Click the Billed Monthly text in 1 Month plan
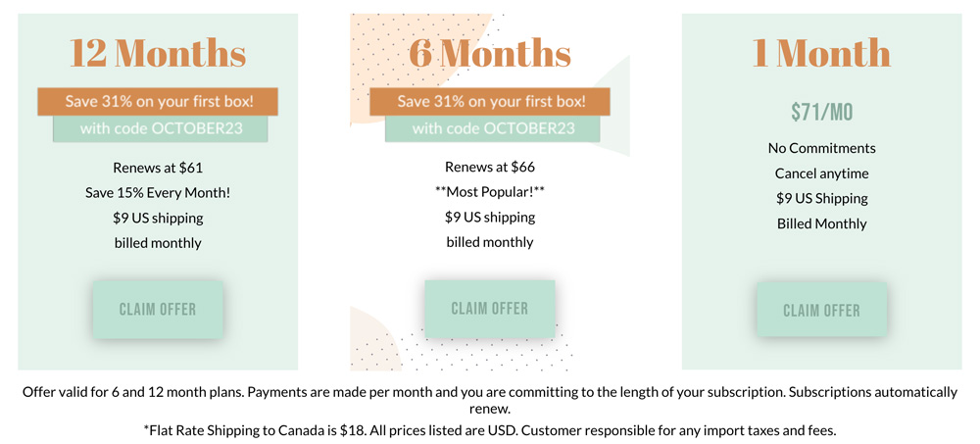980x444 pixels. (822, 223)
